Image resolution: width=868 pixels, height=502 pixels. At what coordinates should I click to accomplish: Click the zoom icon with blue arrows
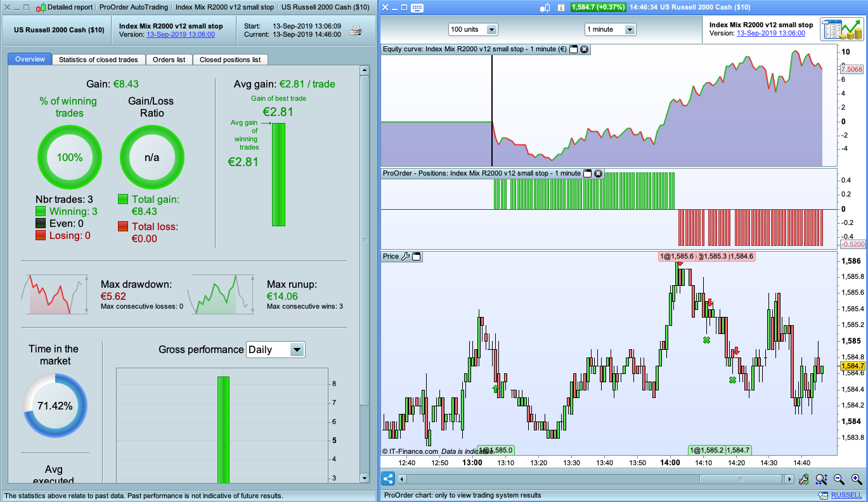pyautogui.click(x=822, y=479)
